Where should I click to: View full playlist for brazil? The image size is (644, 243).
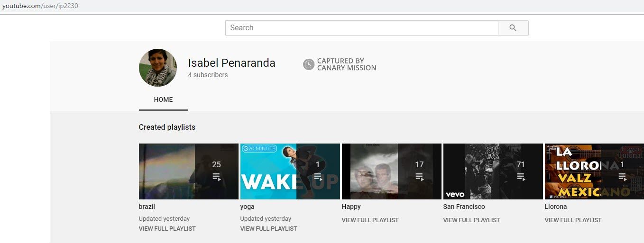click(167, 229)
